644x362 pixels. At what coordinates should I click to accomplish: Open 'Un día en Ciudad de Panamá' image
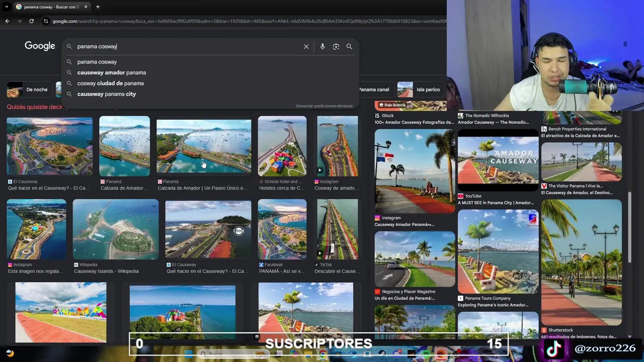(x=415, y=259)
